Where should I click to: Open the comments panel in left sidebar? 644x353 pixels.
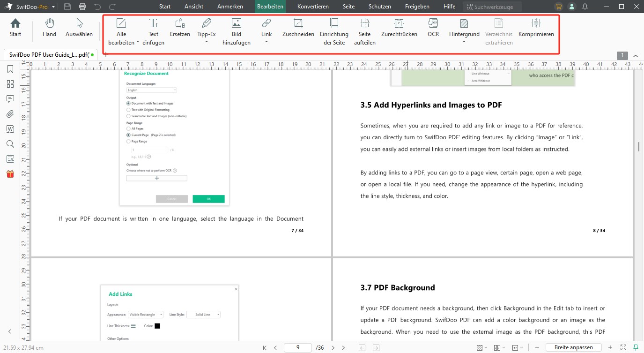point(10,99)
